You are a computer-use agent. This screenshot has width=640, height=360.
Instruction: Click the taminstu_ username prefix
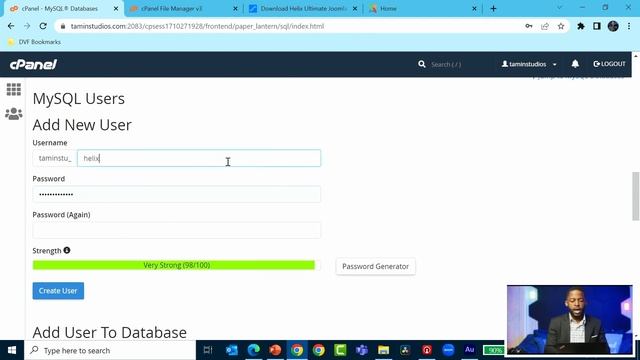tap(55, 158)
